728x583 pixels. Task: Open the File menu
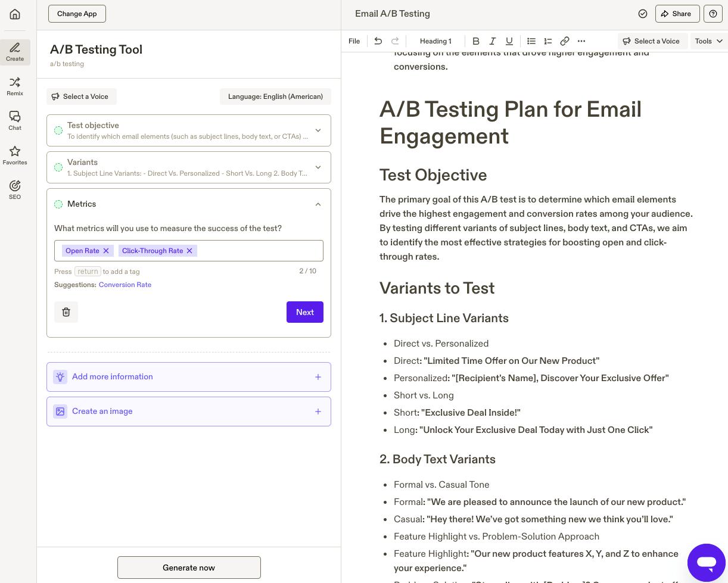tap(354, 41)
